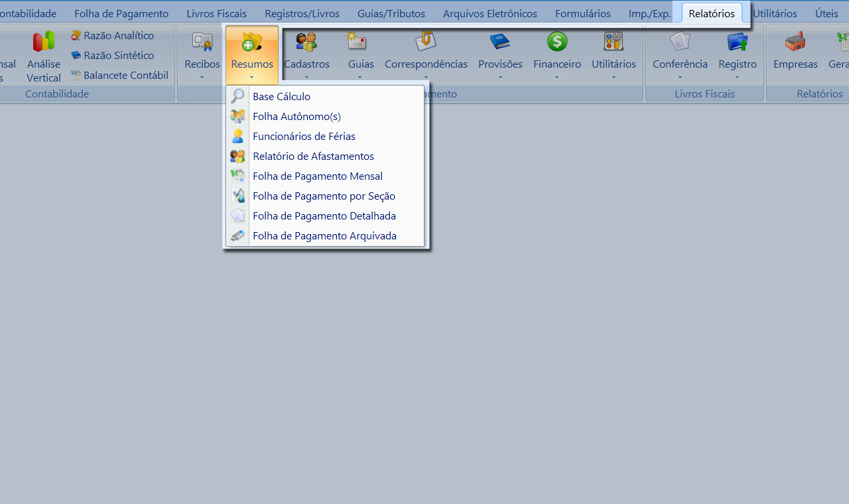Click the Registro folder icon
The height and width of the screenshot is (504, 849).
(x=737, y=42)
